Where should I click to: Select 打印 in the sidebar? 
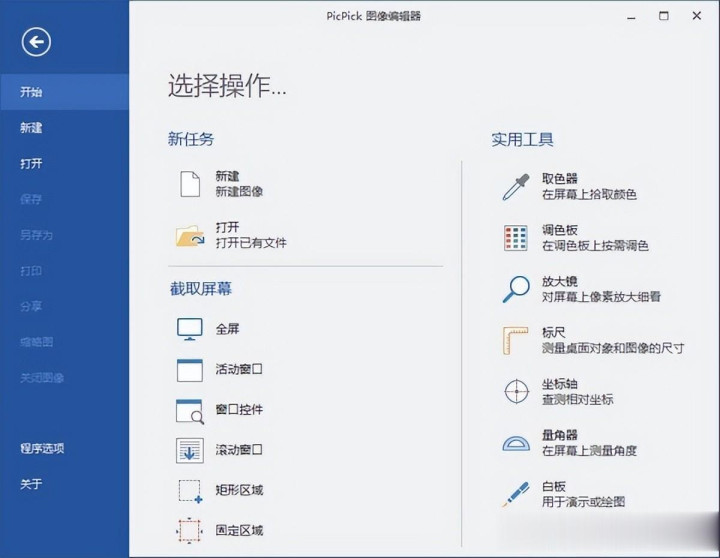pos(64,271)
